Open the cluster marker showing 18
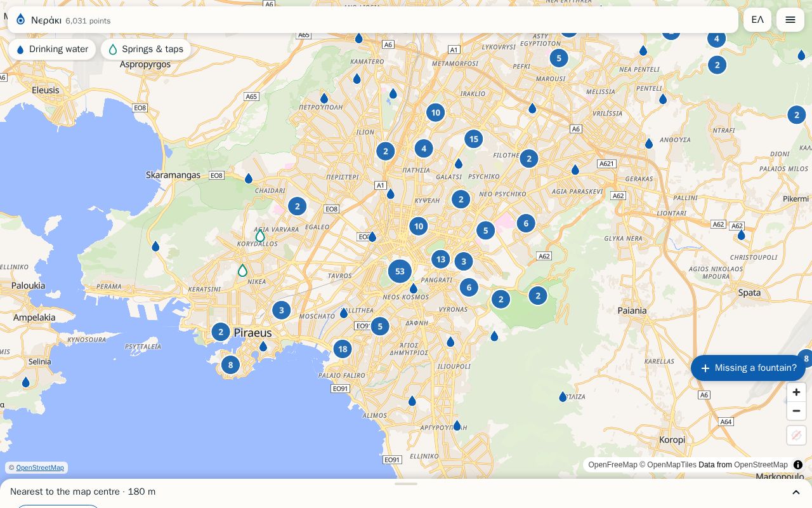Viewport: 812px width, 508px height. (343, 349)
